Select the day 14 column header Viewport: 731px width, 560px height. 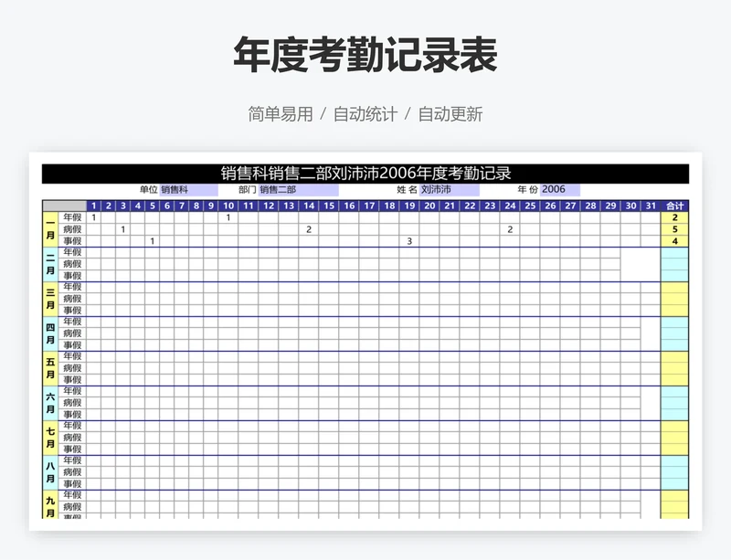pos(309,206)
